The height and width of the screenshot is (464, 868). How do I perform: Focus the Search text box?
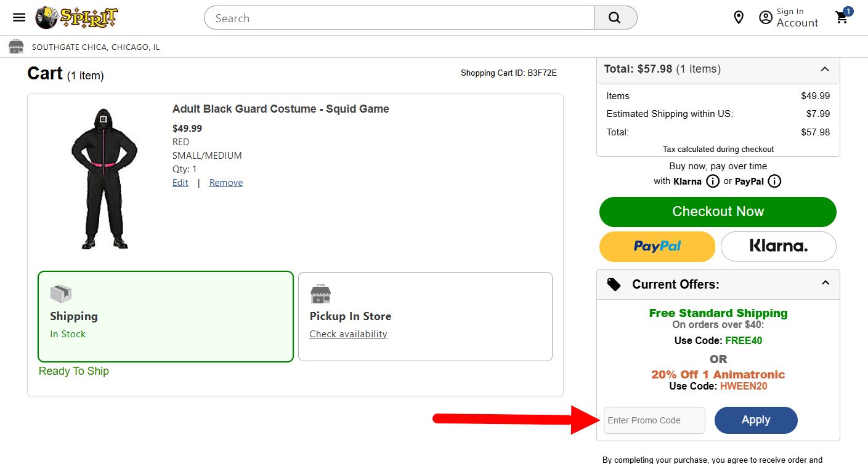coord(399,18)
